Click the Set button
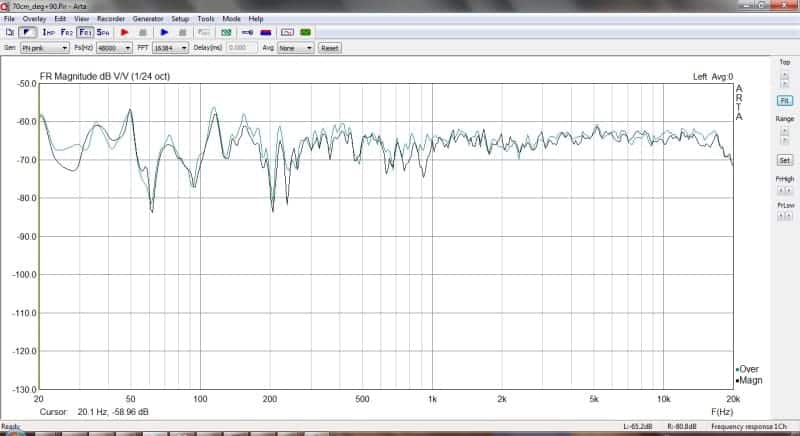This screenshot has height=436, width=800. click(785, 160)
